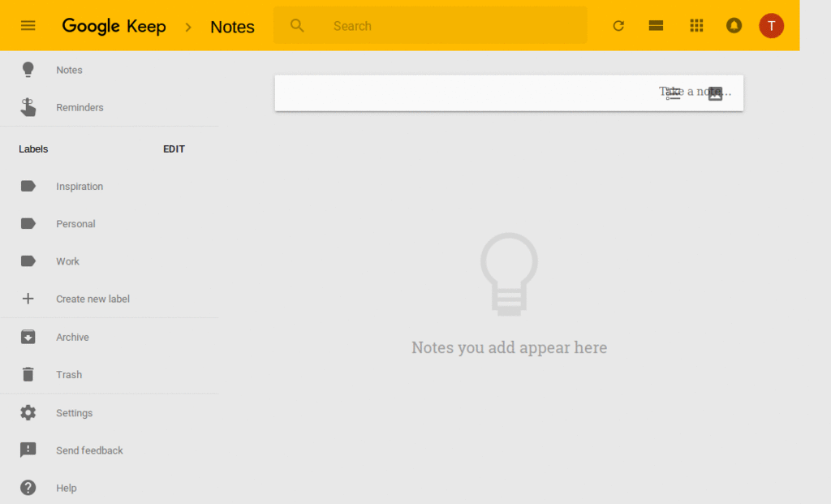Click the Work label tag icon
The image size is (831, 504).
pos(28,261)
